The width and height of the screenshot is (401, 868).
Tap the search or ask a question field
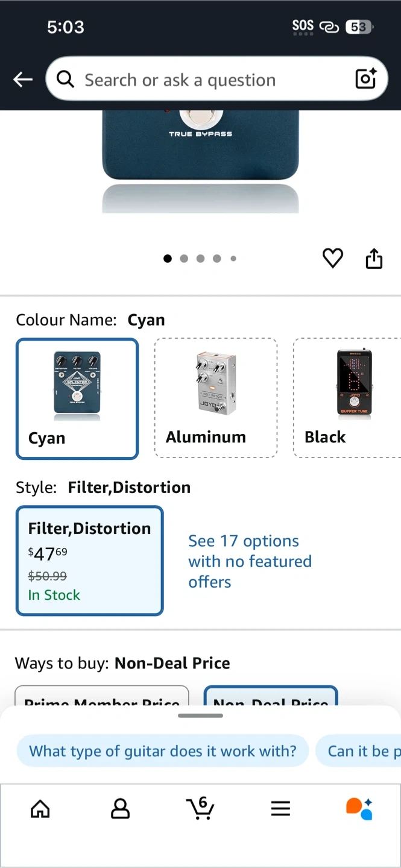coord(205,80)
